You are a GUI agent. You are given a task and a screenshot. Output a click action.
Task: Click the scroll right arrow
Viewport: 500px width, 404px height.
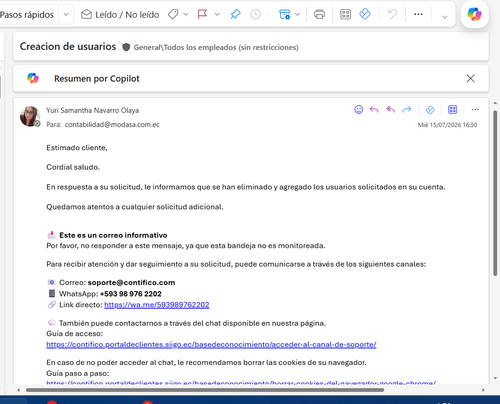[483, 390]
